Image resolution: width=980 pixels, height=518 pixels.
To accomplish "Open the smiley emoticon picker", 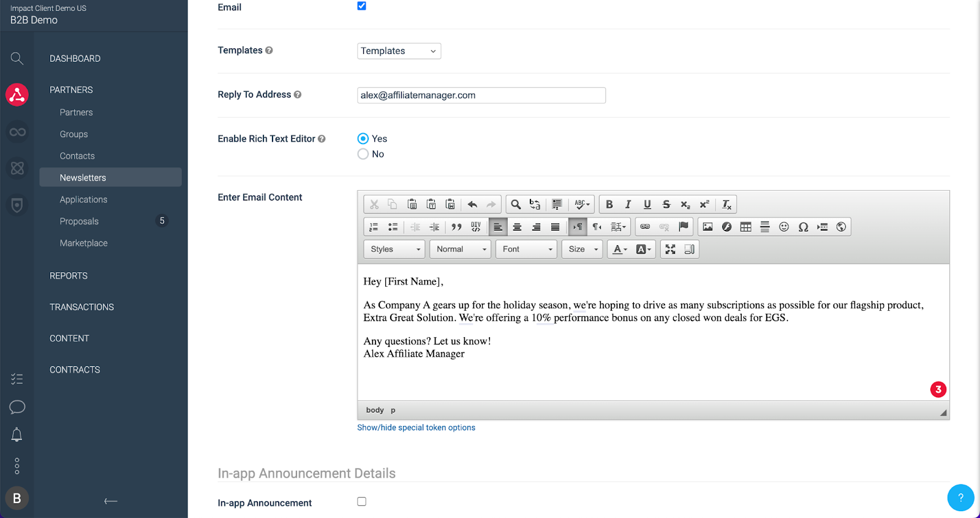I will point(783,227).
